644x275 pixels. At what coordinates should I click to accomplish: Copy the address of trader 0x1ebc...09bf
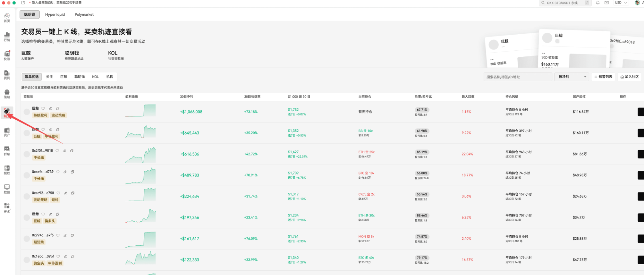(73, 256)
